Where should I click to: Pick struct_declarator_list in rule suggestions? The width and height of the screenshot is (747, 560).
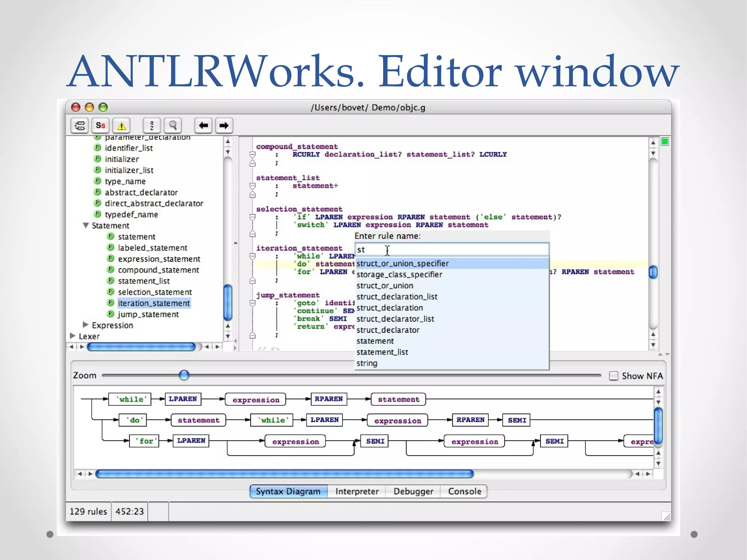(x=452, y=319)
